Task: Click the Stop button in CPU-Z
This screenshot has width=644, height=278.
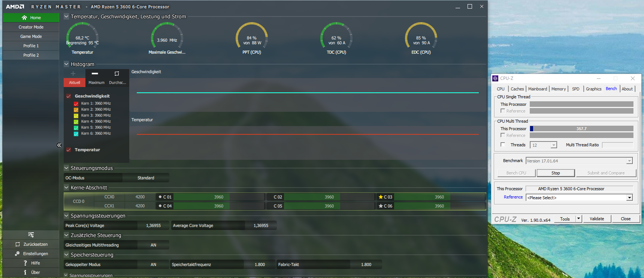Action: tap(556, 173)
